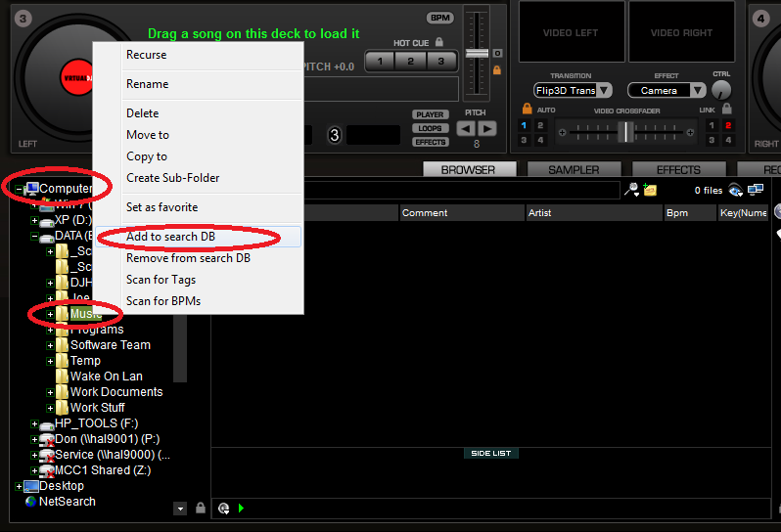Sort by the Bpm column header
Viewport: 781px width, 532px height.
click(690, 213)
